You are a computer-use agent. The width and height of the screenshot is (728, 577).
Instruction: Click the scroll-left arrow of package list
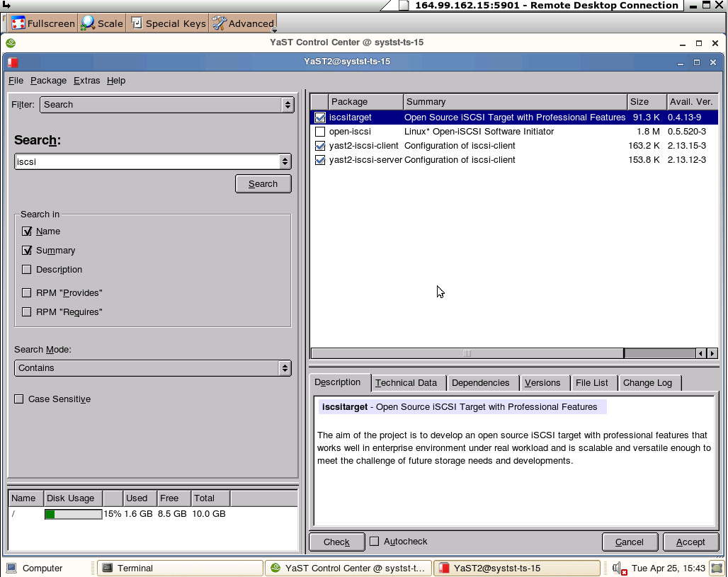tap(700, 353)
